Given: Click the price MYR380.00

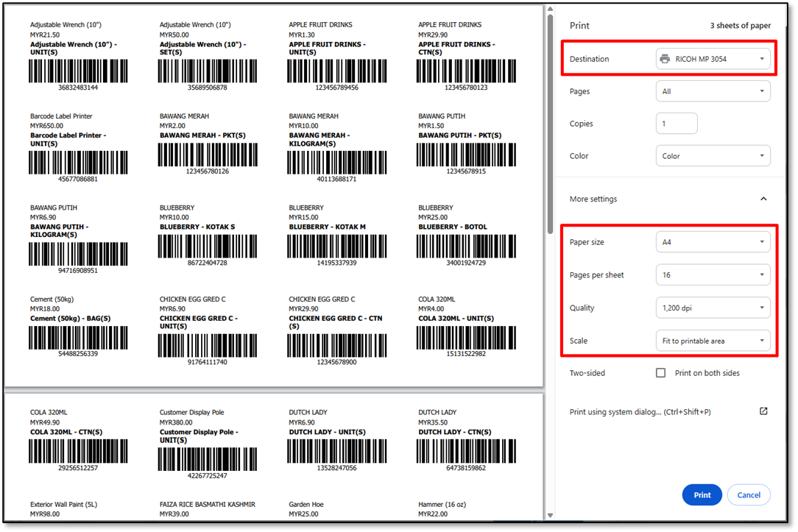Looking at the screenshot, I should click(x=176, y=422).
